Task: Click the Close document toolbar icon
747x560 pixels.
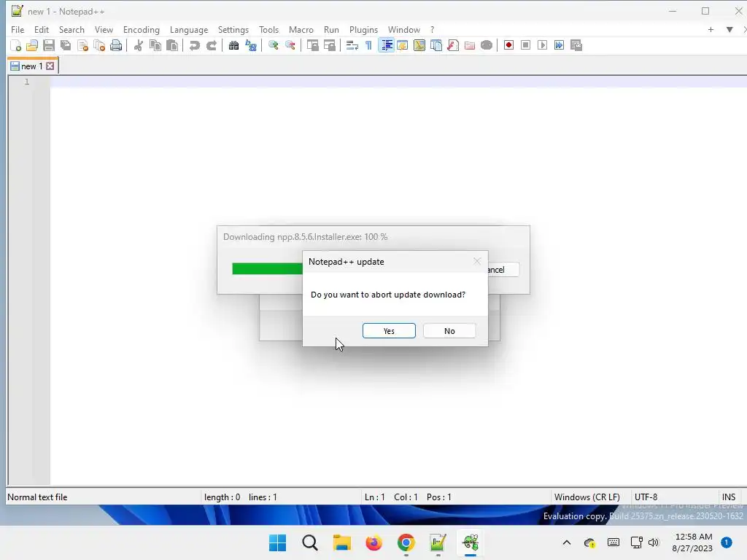Action: point(82,45)
